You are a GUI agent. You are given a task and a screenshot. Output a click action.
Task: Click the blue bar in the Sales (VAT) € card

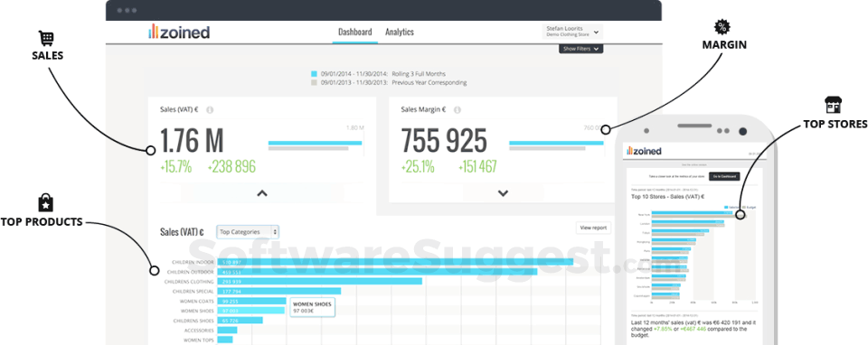[315, 143]
